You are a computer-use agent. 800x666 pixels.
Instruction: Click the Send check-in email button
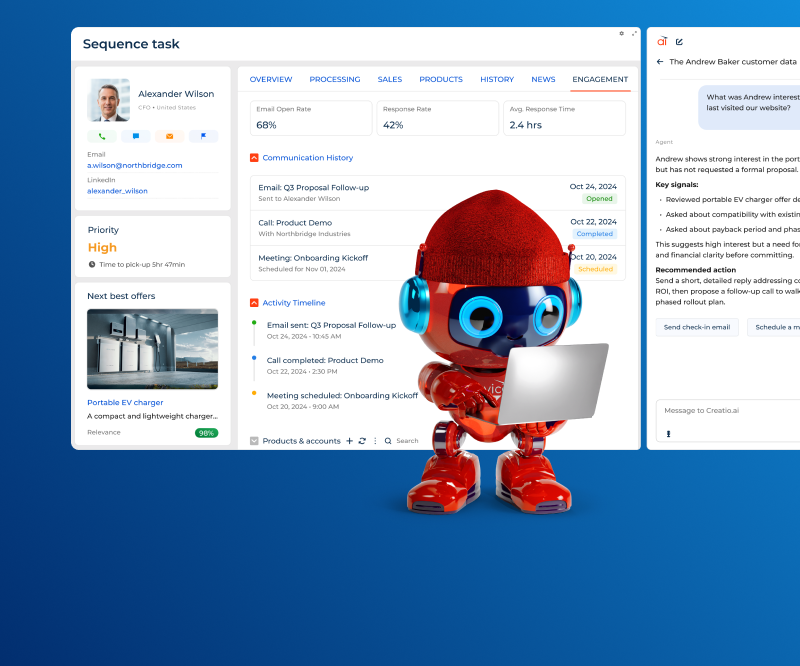(697, 327)
